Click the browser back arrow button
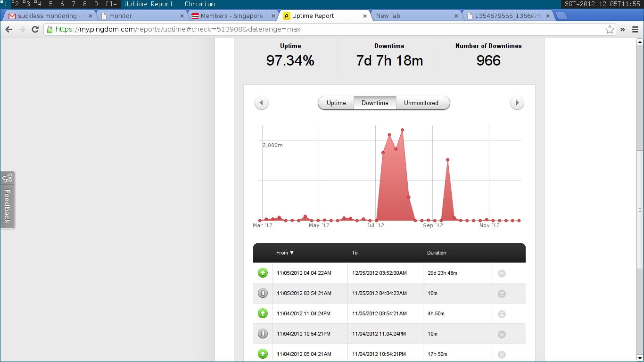The width and height of the screenshot is (644, 362). pyautogui.click(x=8, y=29)
